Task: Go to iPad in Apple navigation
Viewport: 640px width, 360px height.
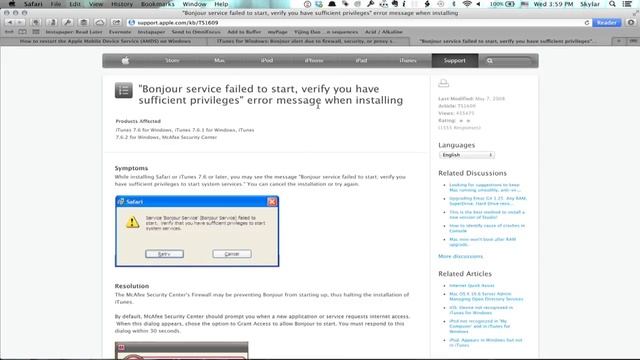Action: 361,60
